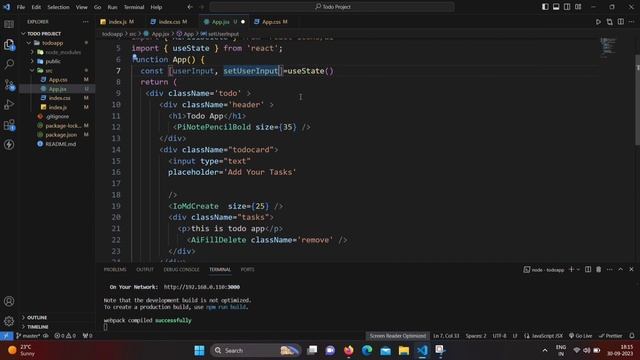Viewport: 640px width, 360px height.
Task: Open the Search view in the activity bar
Action: (9, 64)
